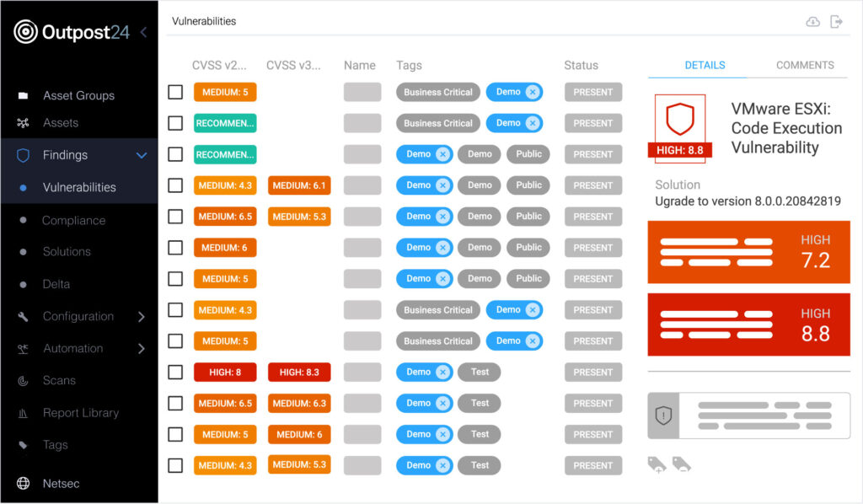Remove the Demo tag using its x
The image size is (863, 504).
[x=532, y=92]
